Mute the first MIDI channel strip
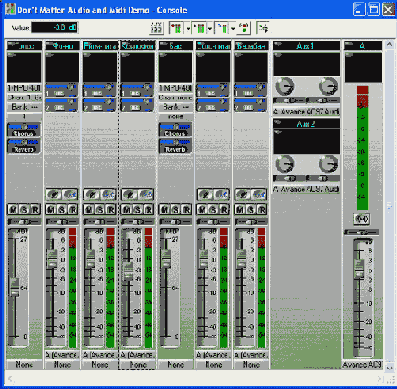 [13, 209]
